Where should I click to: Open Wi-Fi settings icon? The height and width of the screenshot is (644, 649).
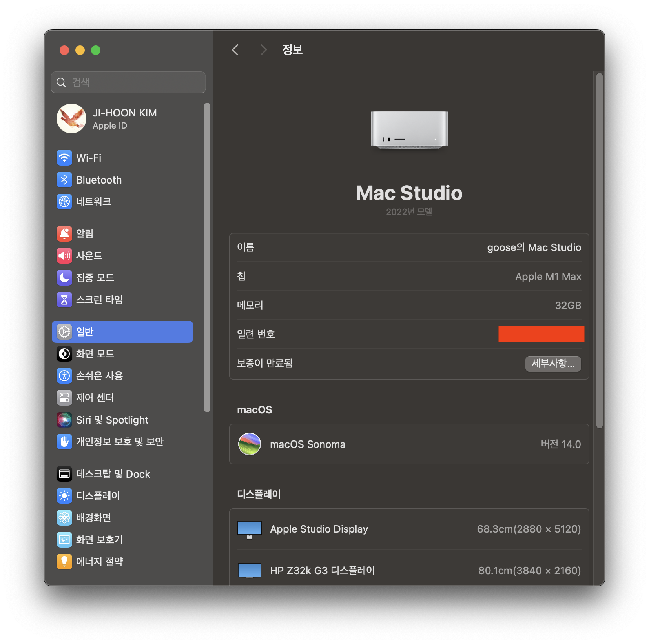tap(64, 158)
